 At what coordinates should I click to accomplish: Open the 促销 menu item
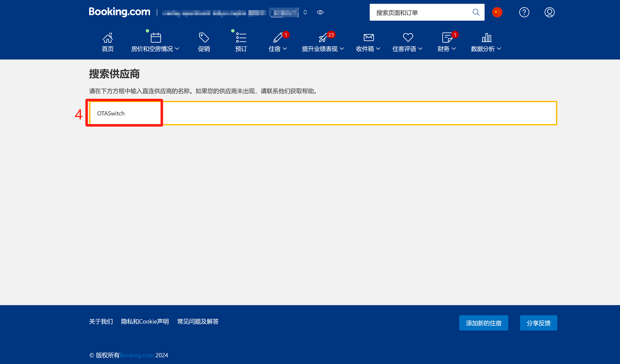(x=204, y=49)
